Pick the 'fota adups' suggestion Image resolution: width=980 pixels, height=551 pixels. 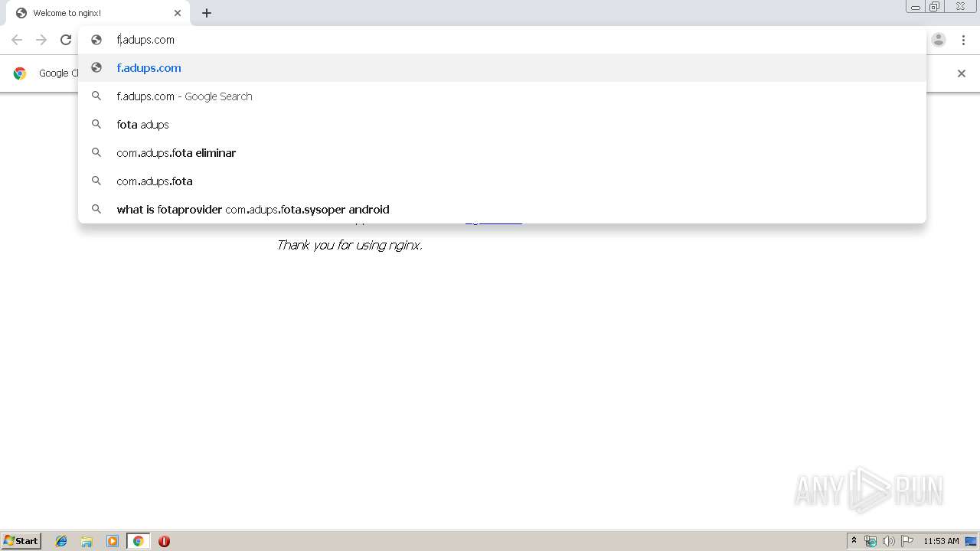(x=502, y=125)
